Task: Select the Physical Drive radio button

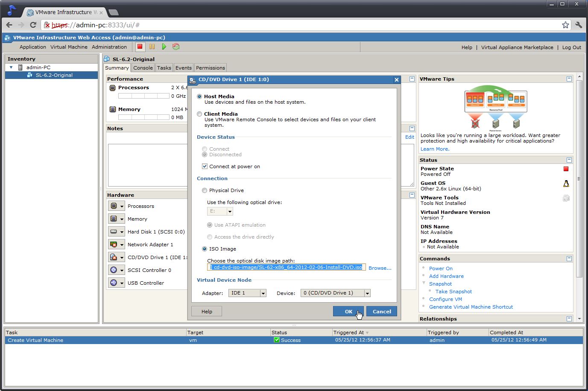Action: [x=205, y=190]
